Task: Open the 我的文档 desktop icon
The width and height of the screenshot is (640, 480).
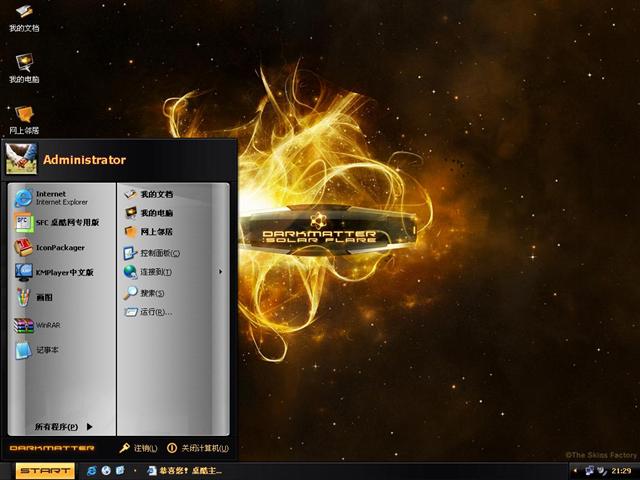Action: (x=24, y=18)
